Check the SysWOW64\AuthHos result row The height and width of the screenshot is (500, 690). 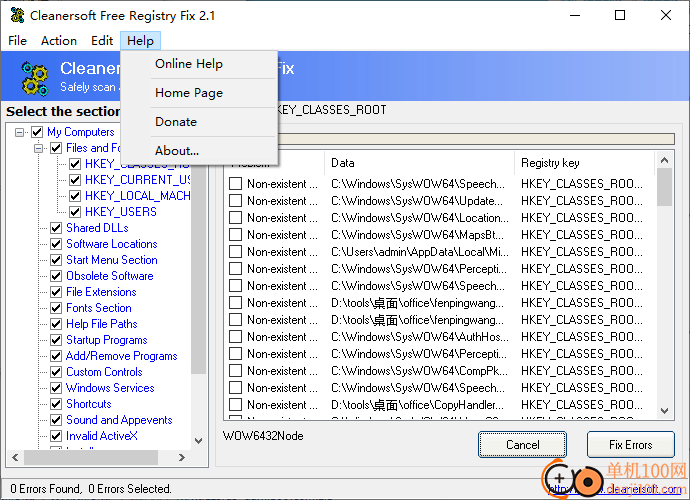click(x=235, y=337)
